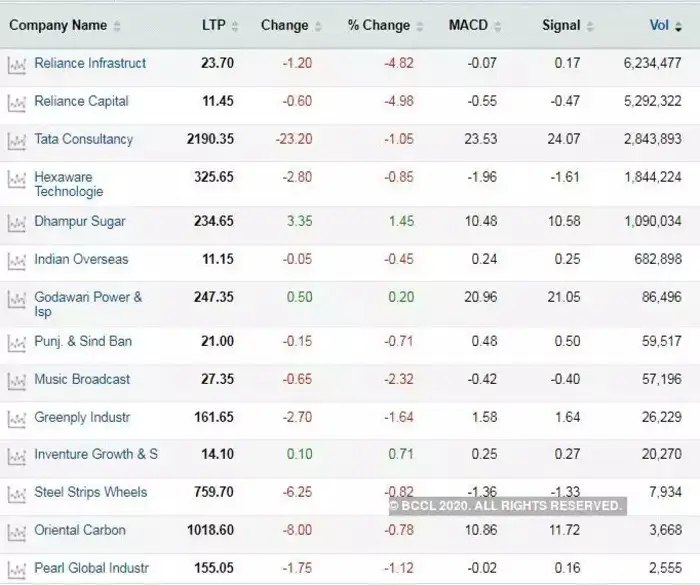Open chart icon for Hexaware Technologie
This screenshot has width=700, height=585.
coord(17,179)
